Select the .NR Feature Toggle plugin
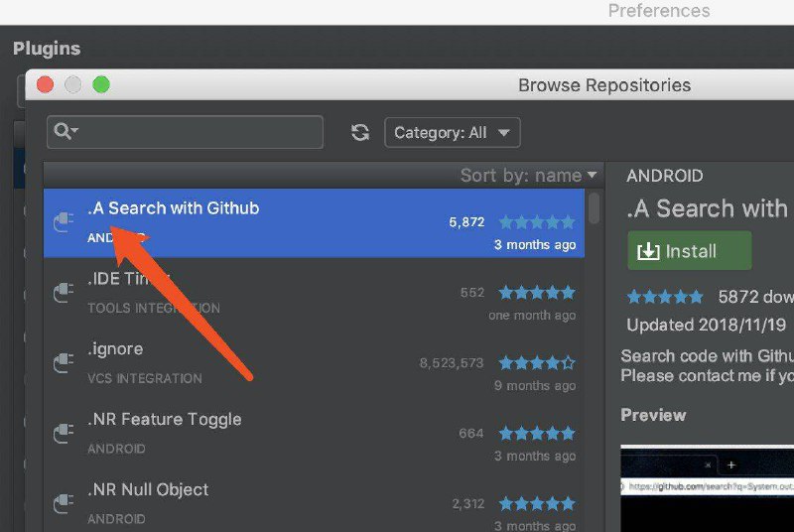This screenshot has width=794, height=532. point(298,433)
